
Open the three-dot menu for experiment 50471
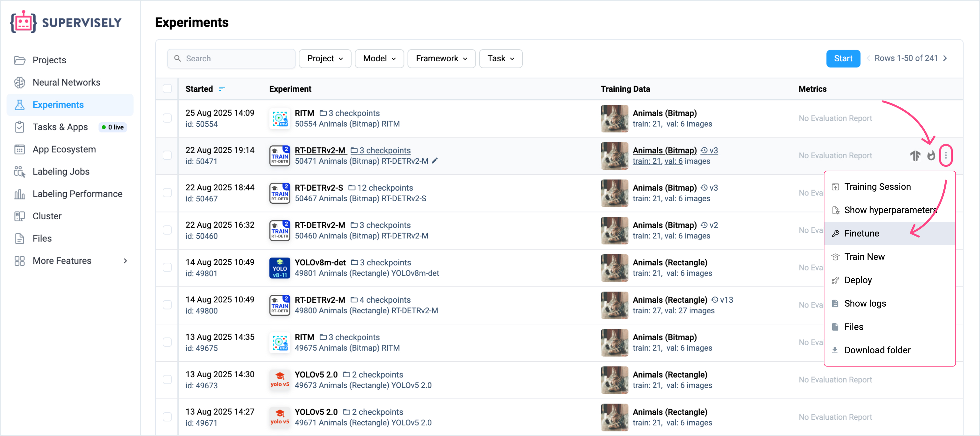click(945, 155)
